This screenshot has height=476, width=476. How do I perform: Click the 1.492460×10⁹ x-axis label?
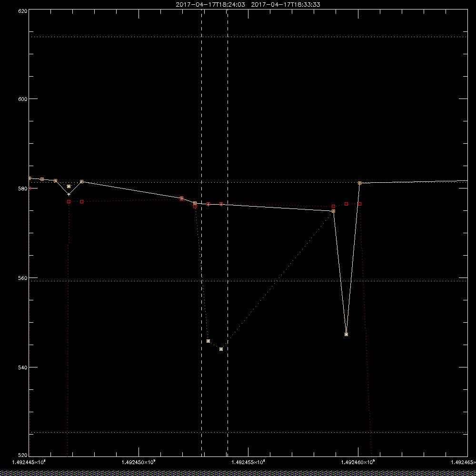coord(358,462)
